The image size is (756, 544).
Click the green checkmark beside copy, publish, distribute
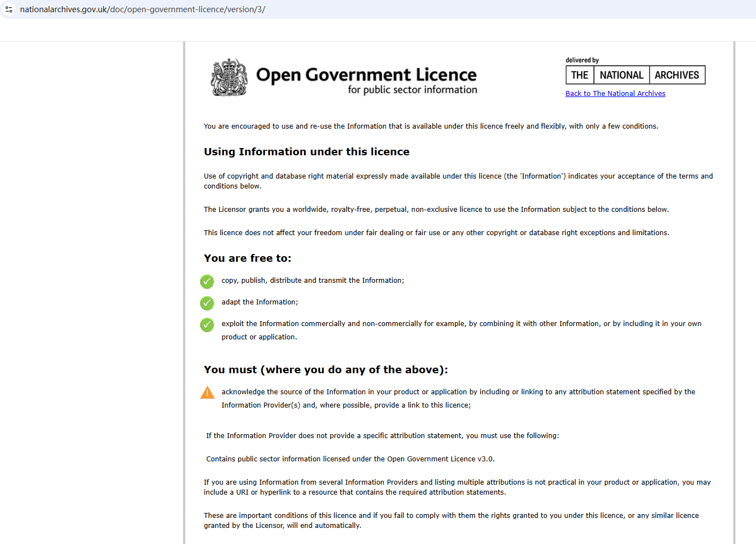tap(207, 282)
